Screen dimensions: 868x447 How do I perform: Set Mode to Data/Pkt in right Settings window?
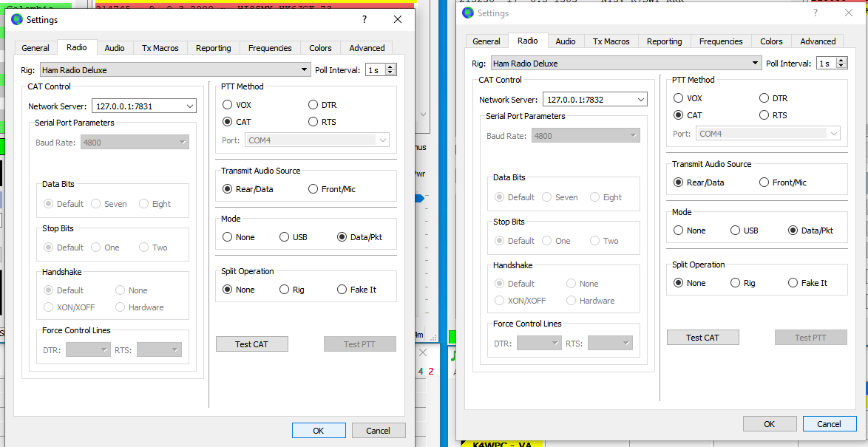coord(811,231)
